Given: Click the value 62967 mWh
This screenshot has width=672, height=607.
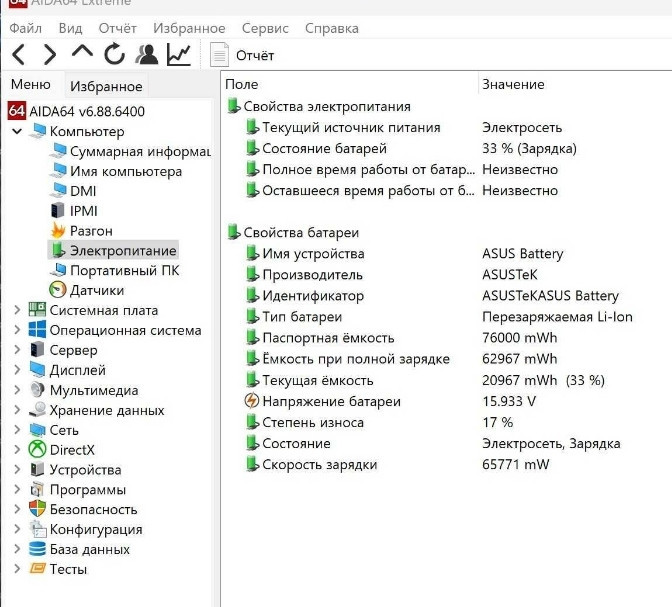Looking at the screenshot, I should point(519,359).
